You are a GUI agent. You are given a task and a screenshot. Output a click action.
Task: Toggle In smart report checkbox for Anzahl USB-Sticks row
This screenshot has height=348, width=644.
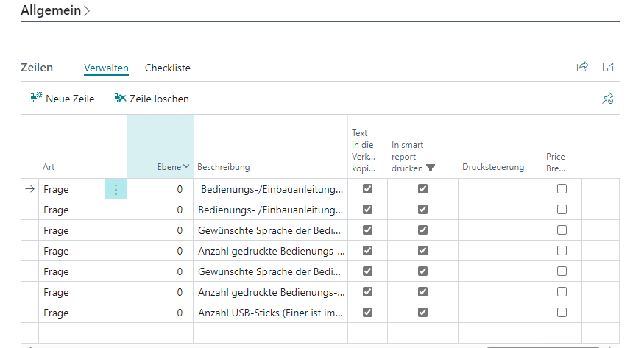(422, 312)
